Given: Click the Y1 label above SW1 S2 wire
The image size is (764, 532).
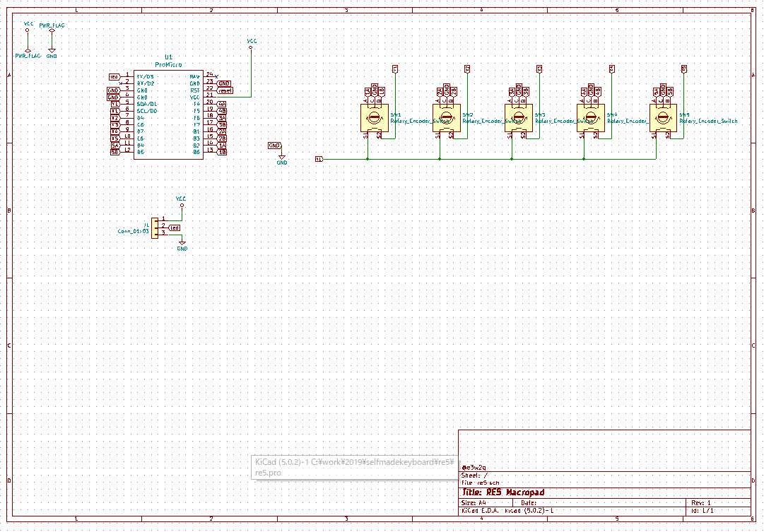Looking at the screenshot, I should coord(395,69).
